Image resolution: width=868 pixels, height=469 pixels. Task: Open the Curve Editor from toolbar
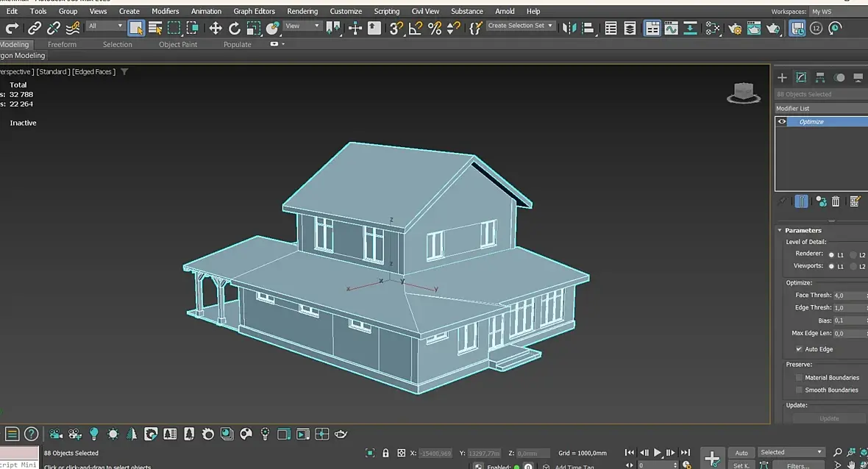pos(671,28)
